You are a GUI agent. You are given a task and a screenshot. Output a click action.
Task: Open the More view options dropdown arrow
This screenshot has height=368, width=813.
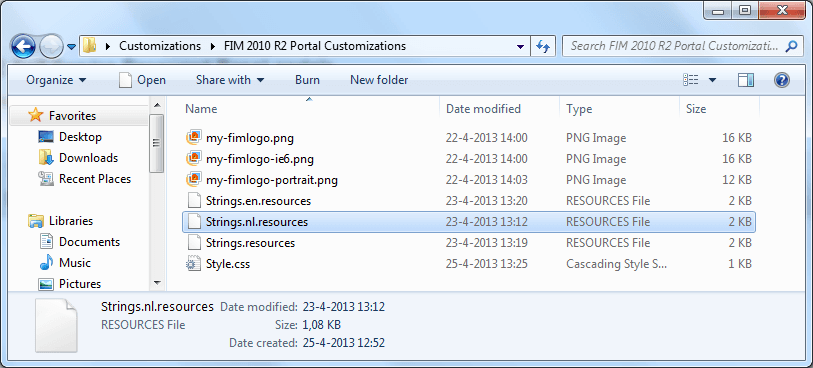coord(712,80)
